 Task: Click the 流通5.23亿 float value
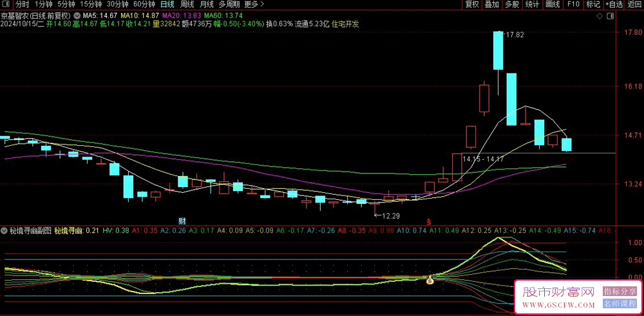click(312, 24)
